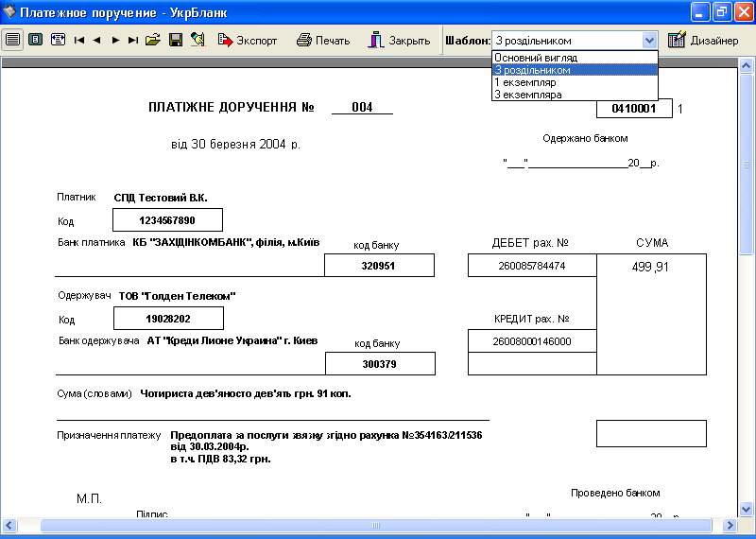Open the Дизайнер report designer
756x539 pixels.
tap(704, 41)
